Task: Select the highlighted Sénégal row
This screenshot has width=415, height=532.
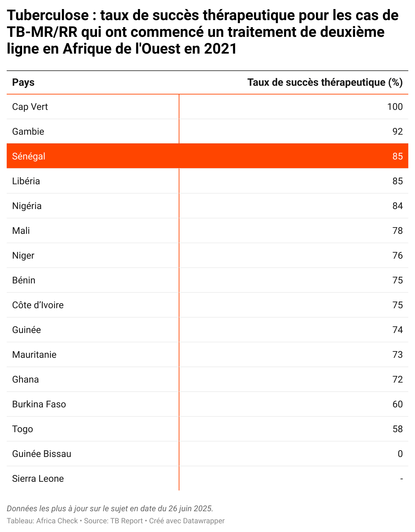Action: (x=207, y=156)
